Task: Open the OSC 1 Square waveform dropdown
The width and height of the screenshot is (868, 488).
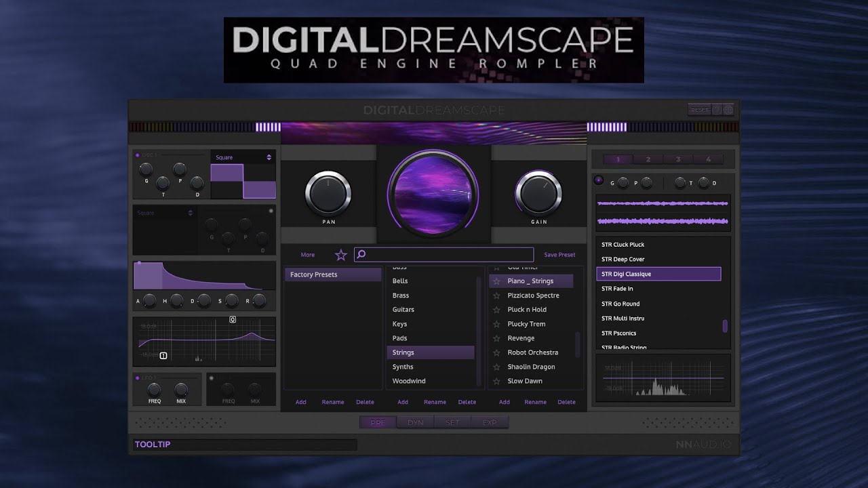Action: click(x=243, y=157)
